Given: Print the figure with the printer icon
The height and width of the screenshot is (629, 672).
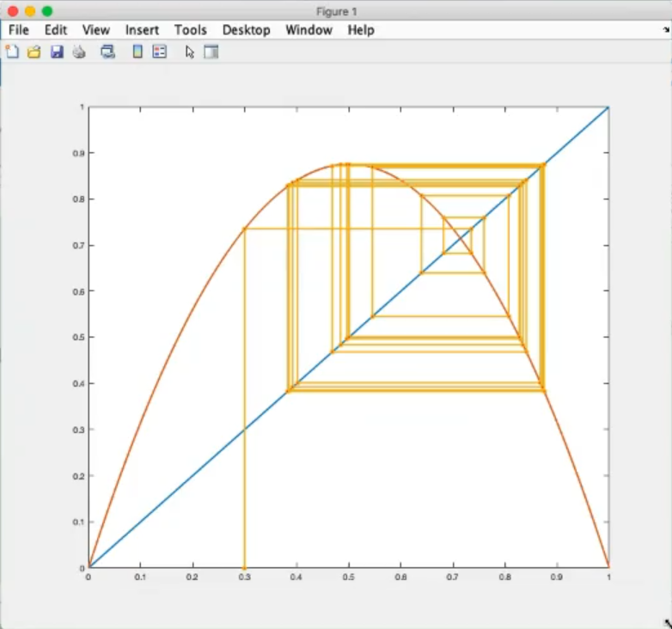Looking at the screenshot, I should (79, 52).
